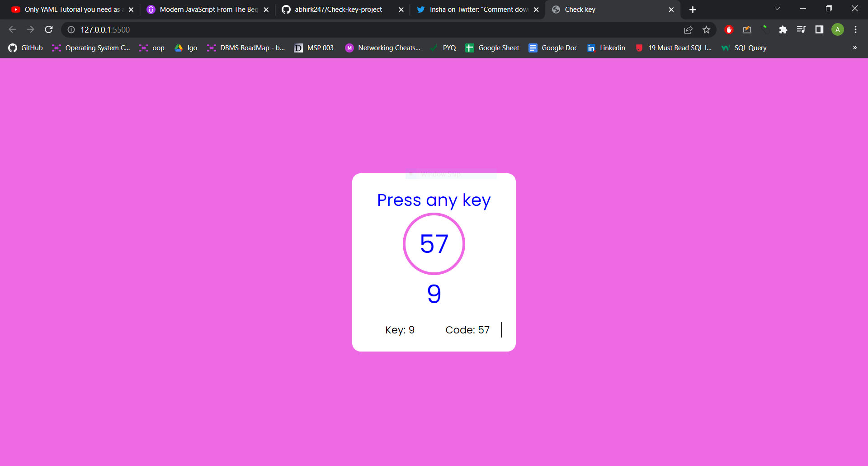This screenshot has width=868, height=466.
Task: Click the media playlist extension icon
Action: coord(802,29)
